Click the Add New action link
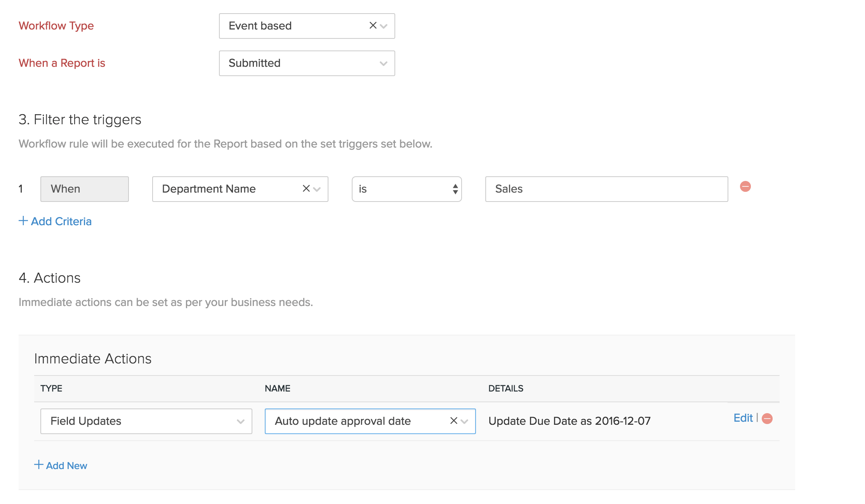This screenshot has height=504, width=865. (66, 466)
